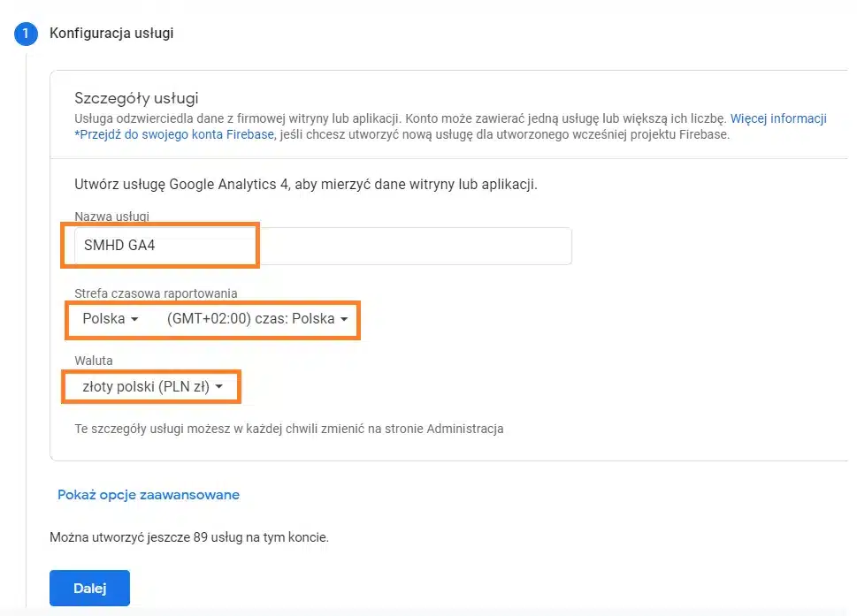Viewport: 857px width, 616px height.
Task: Click the Szczegóły usługi heading
Action: (136, 98)
